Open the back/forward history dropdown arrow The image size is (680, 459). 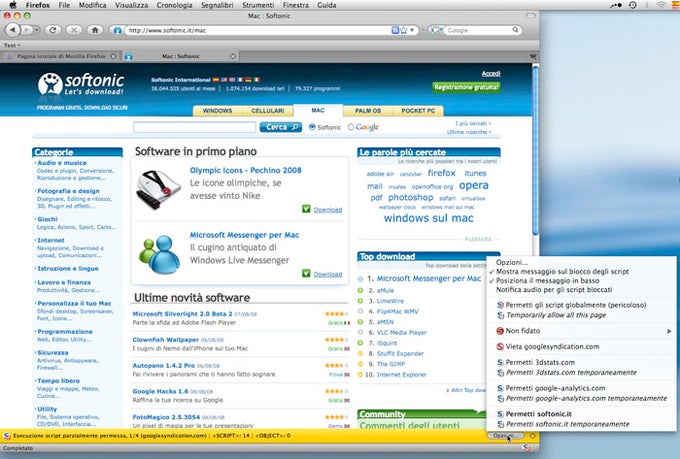pos(37,30)
